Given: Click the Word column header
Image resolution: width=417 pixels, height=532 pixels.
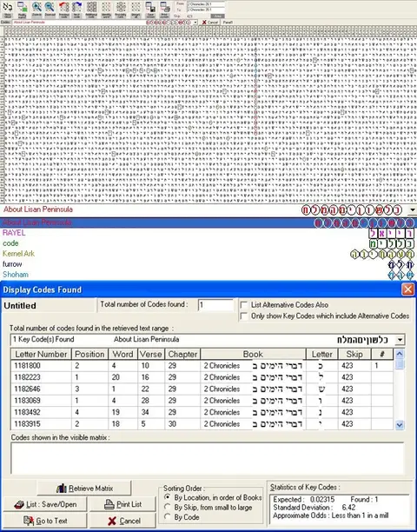Looking at the screenshot, I should point(122,354).
